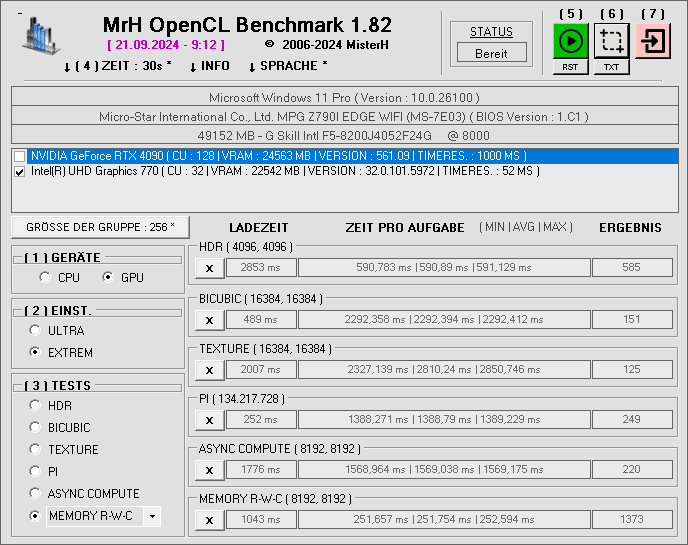Viewport: 688px width, 545px height.
Task: Open the ZEIT : 30s menu
Action: tap(118, 66)
